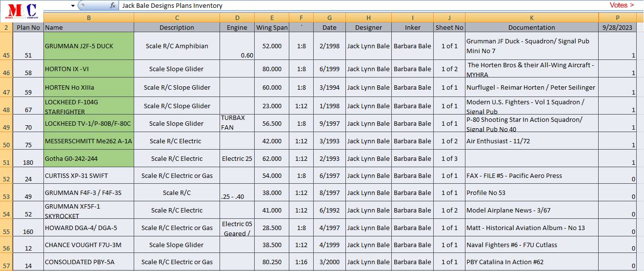
Task: Select the GRUMMAN XF5F-1 SKYROCKET cell
Action: [89, 210]
